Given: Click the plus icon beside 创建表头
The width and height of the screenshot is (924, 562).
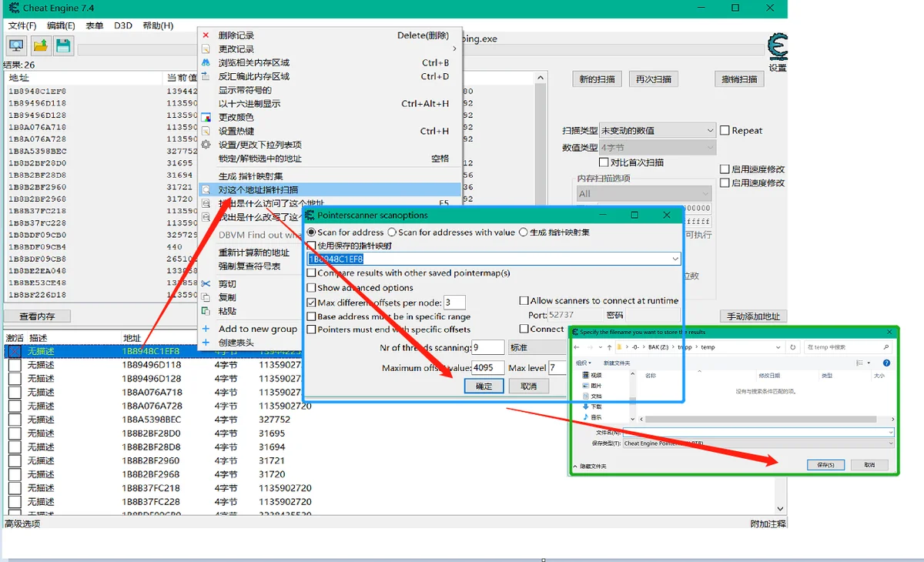Looking at the screenshot, I should 206,343.
